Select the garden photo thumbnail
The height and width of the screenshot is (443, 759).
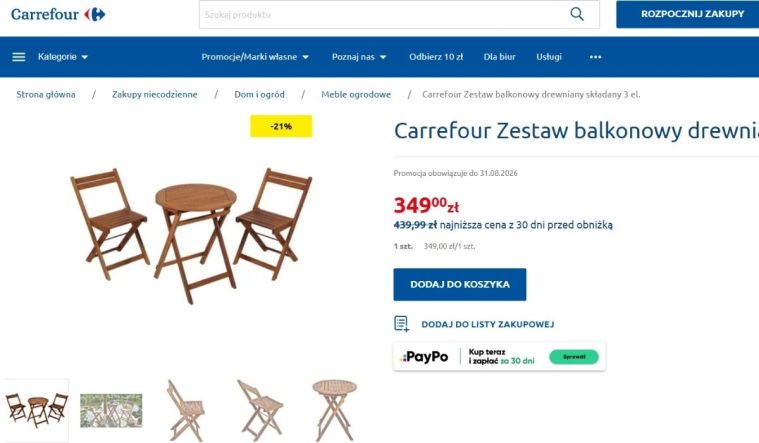click(x=111, y=411)
